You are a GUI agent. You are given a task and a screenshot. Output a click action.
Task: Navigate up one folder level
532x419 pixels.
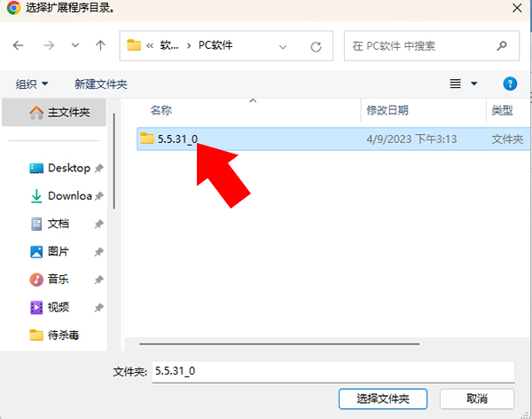point(100,45)
